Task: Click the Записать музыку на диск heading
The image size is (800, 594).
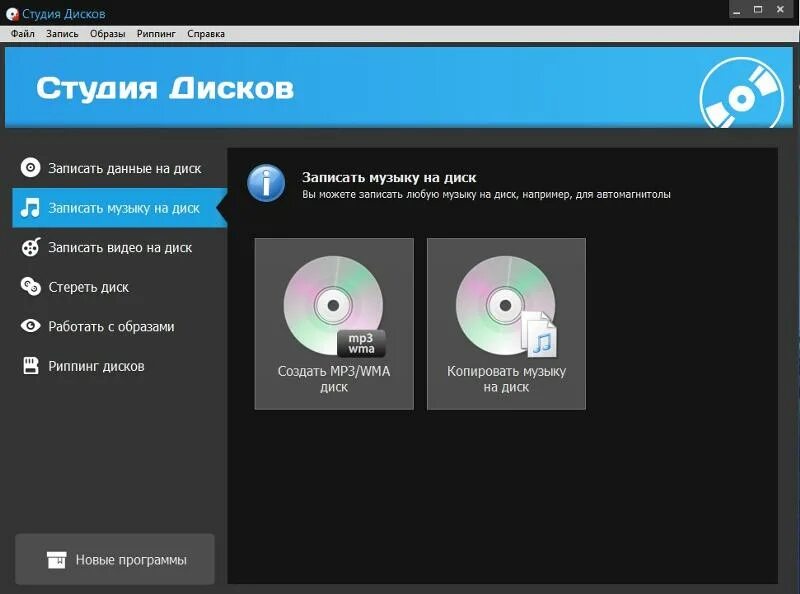Action: click(389, 178)
